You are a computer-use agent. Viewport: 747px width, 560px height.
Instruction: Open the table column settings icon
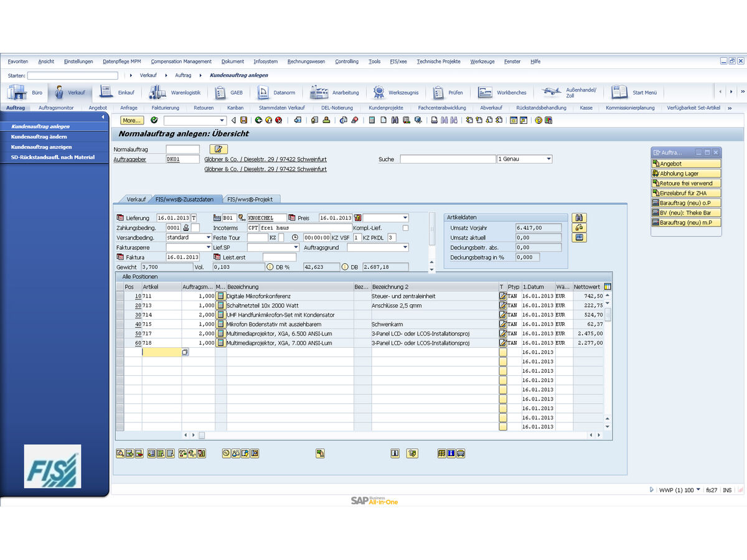click(x=608, y=287)
